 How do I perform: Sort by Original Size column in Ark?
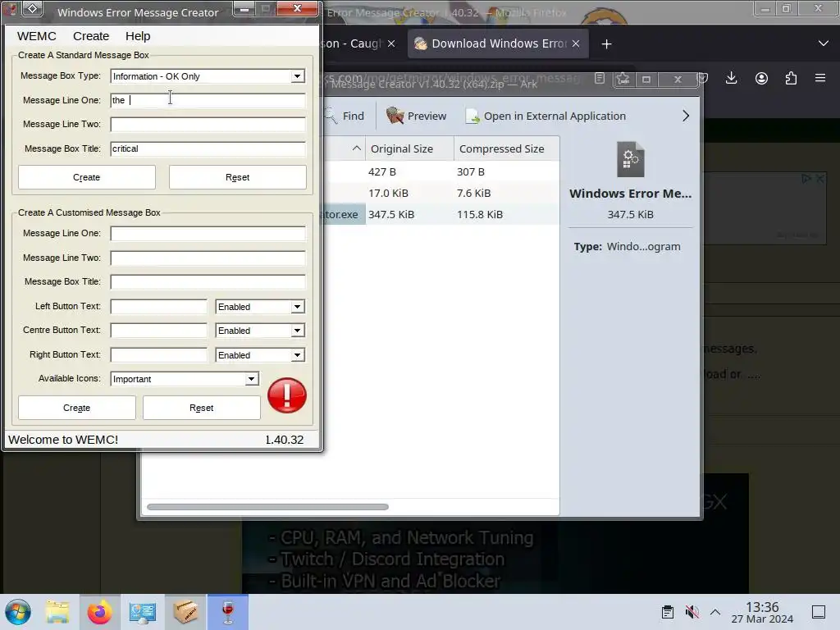[x=410, y=149]
